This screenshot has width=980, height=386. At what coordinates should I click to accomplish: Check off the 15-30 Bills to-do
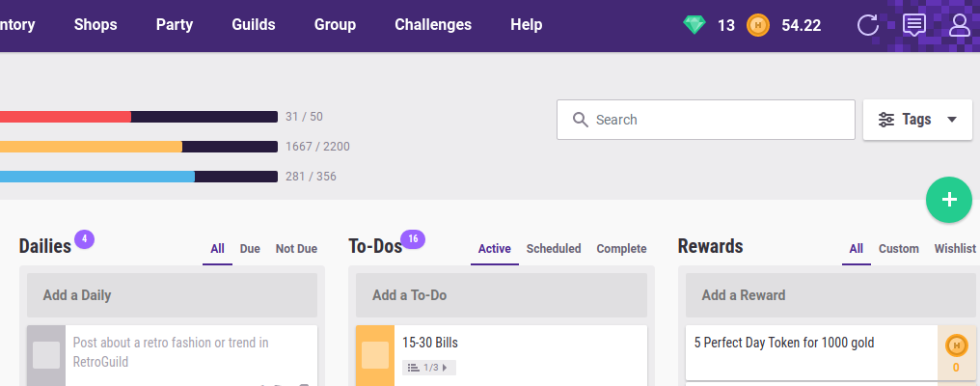[375, 355]
